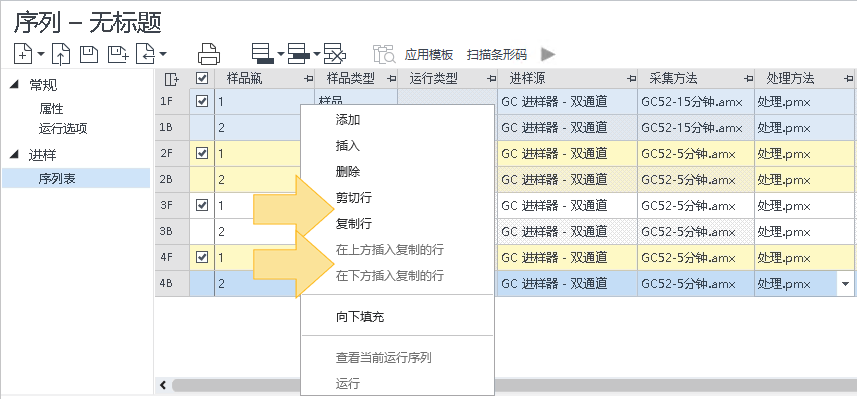The height and width of the screenshot is (399, 857).
Task: Open the processing method dropdown in row 4B
Action: point(846,284)
